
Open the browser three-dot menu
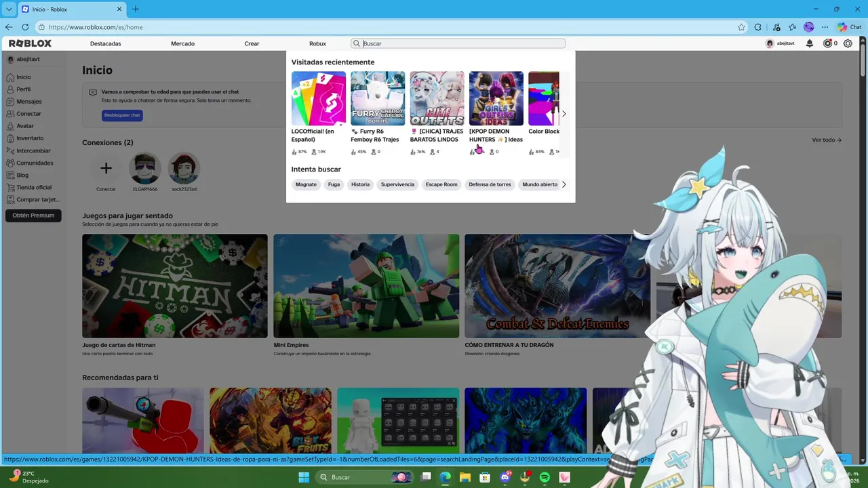[x=825, y=27]
